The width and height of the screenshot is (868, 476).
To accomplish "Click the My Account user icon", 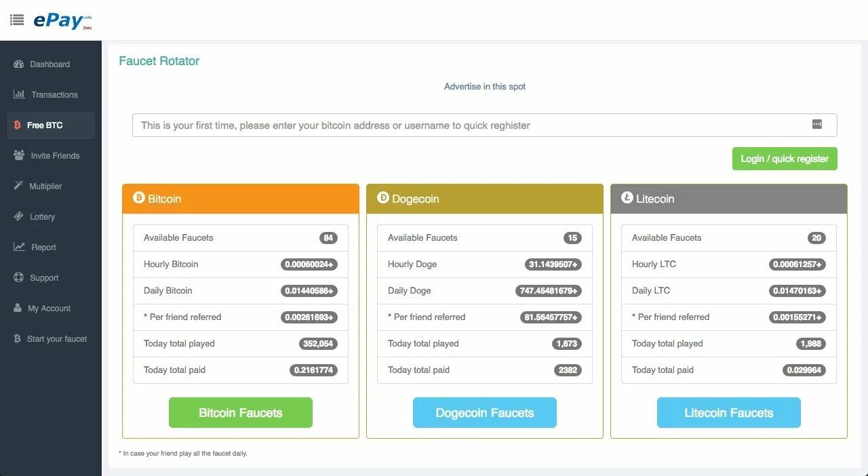I will click(18, 308).
